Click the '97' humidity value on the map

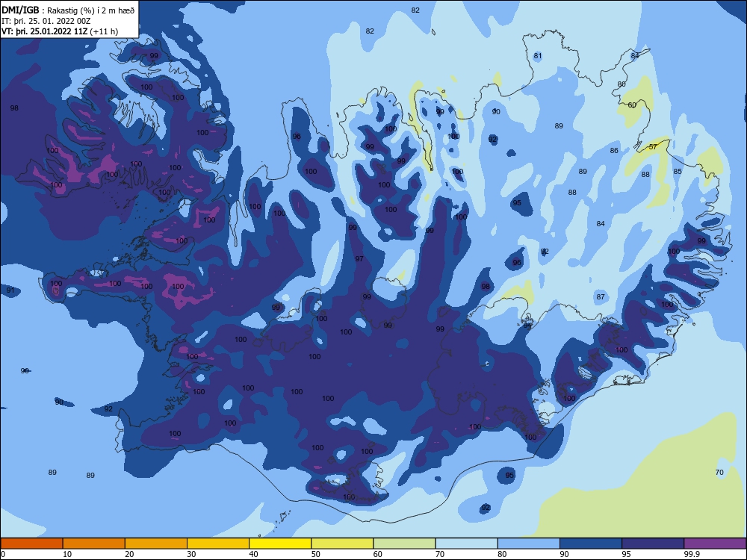(x=359, y=259)
